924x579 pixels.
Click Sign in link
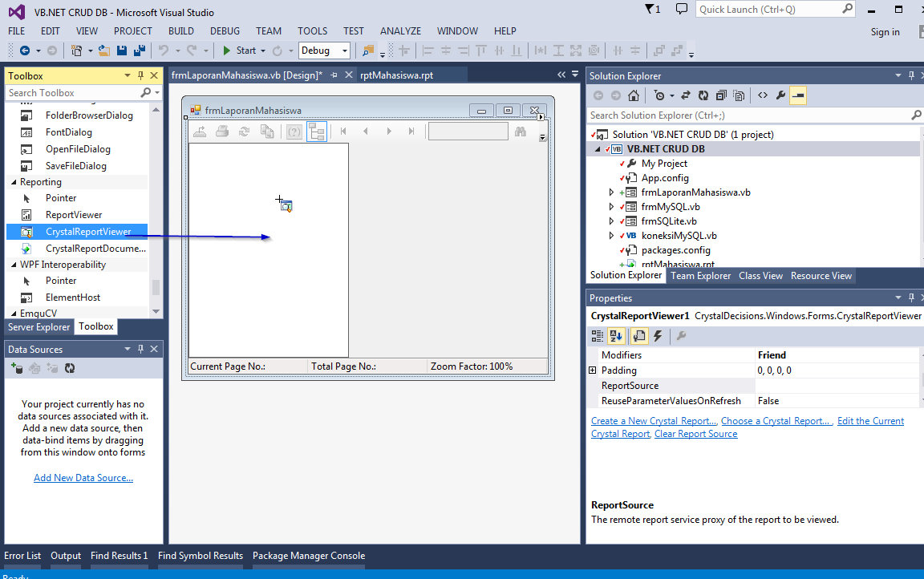point(885,32)
